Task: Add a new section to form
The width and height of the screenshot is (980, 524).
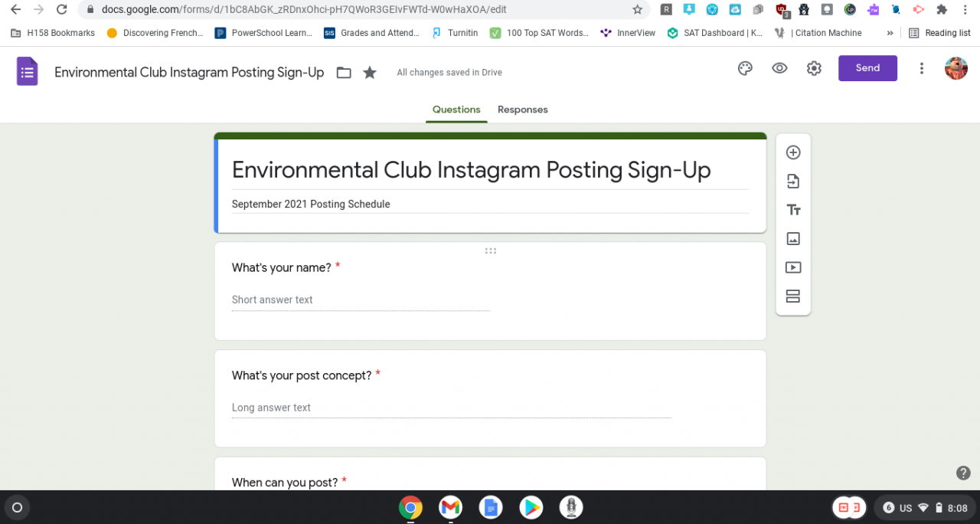Action: click(793, 296)
